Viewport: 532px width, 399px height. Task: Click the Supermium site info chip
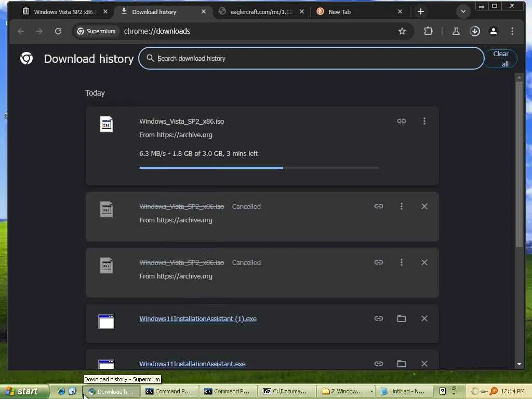(96, 31)
